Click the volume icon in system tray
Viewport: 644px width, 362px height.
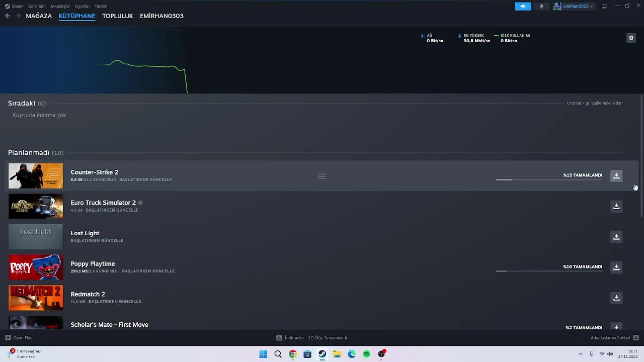[x=610, y=354]
